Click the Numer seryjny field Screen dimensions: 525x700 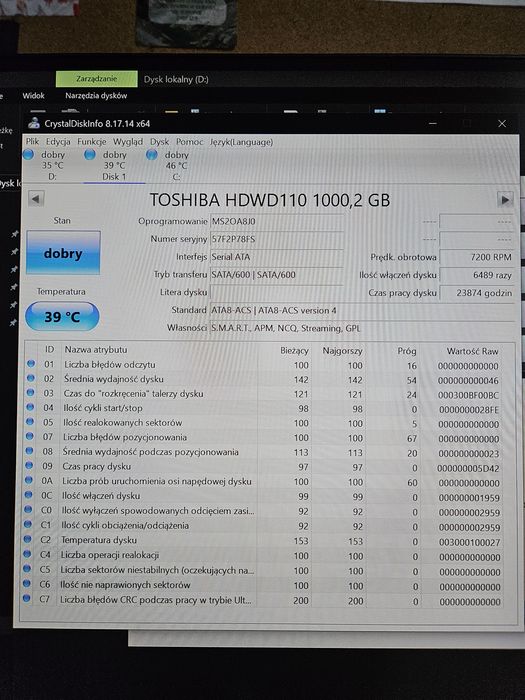(277, 239)
